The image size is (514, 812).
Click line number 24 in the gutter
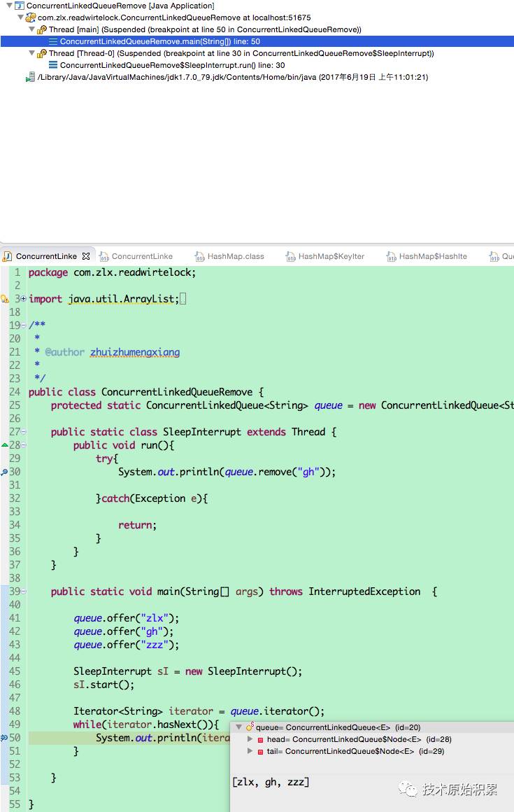coord(15,392)
